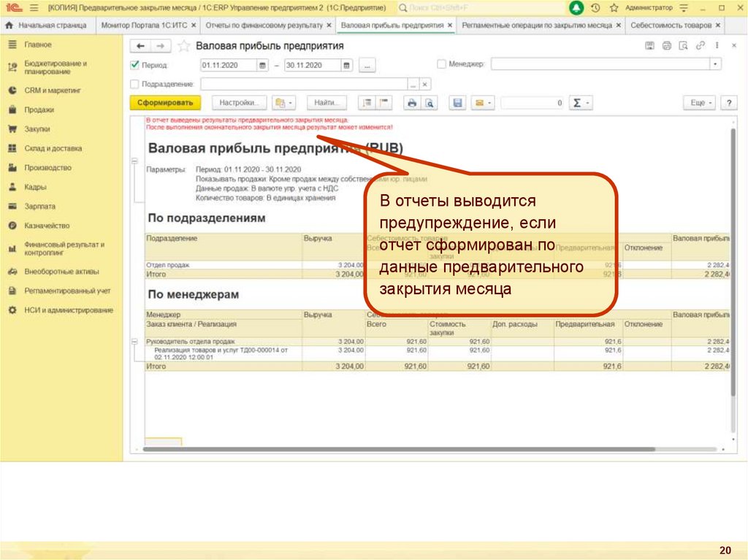Viewport: 748px width, 560px height.
Task: Click the copy link icon at top right
Action: click(x=701, y=46)
